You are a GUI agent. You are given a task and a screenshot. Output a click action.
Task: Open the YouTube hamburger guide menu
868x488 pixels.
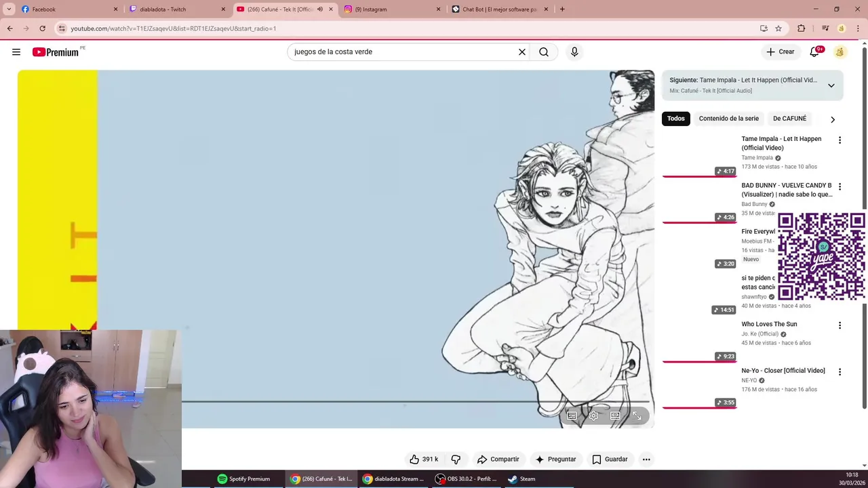click(16, 52)
